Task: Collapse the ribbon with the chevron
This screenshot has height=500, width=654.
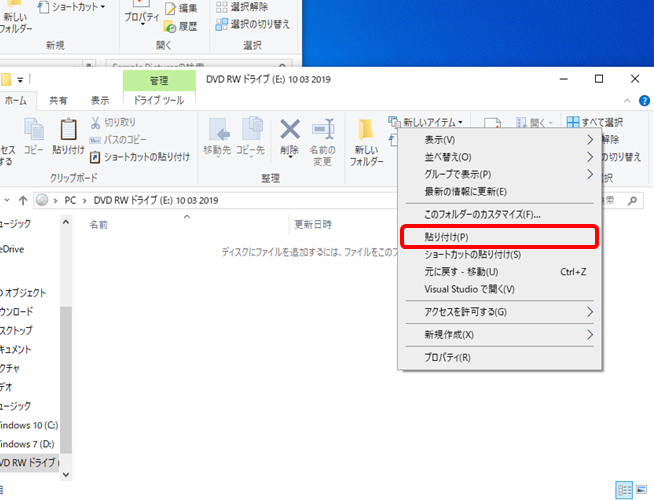Action: [627, 101]
